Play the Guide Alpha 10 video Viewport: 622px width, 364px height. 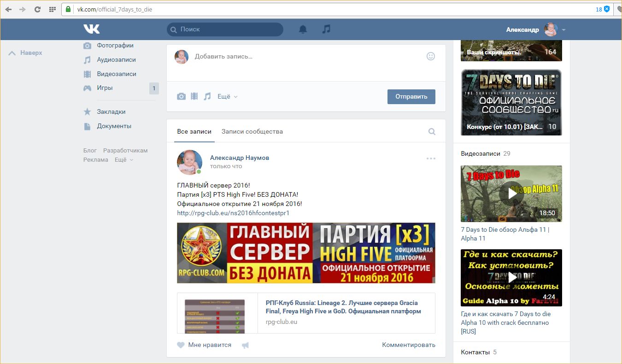click(511, 278)
